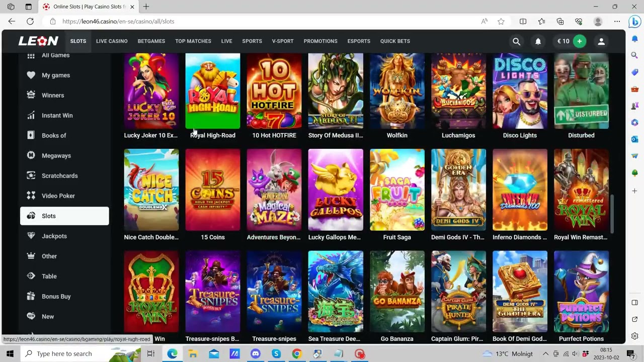Open the Disturbed slot thumbnail
The width and height of the screenshot is (644, 362).
click(x=581, y=91)
